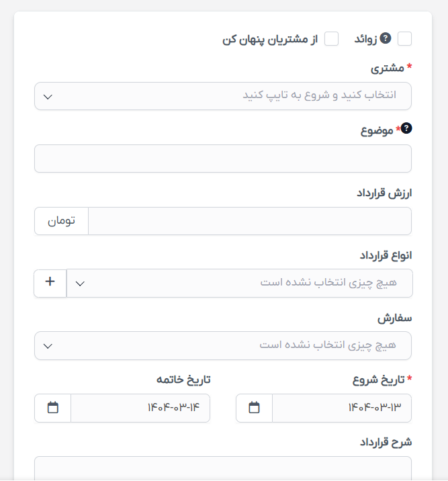448x481 pixels.
Task: Open the سفارش order selector
Action: coord(223,345)
